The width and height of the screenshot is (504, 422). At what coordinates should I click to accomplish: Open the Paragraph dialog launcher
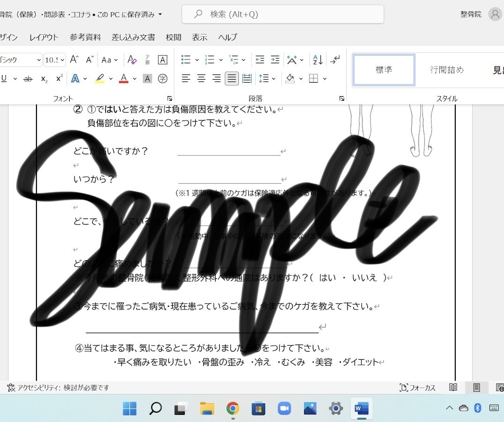[x=341, y=98]
